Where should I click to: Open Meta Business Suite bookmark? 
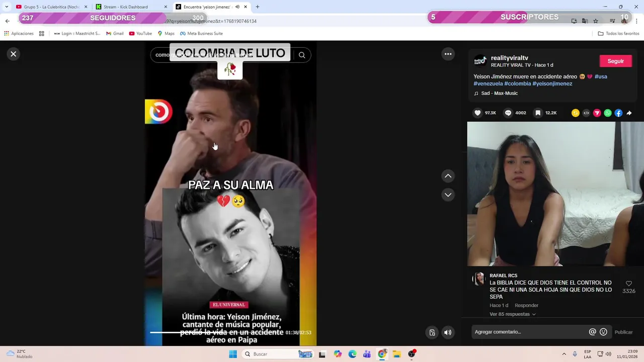pyautogui.click(x=201, y=34)
